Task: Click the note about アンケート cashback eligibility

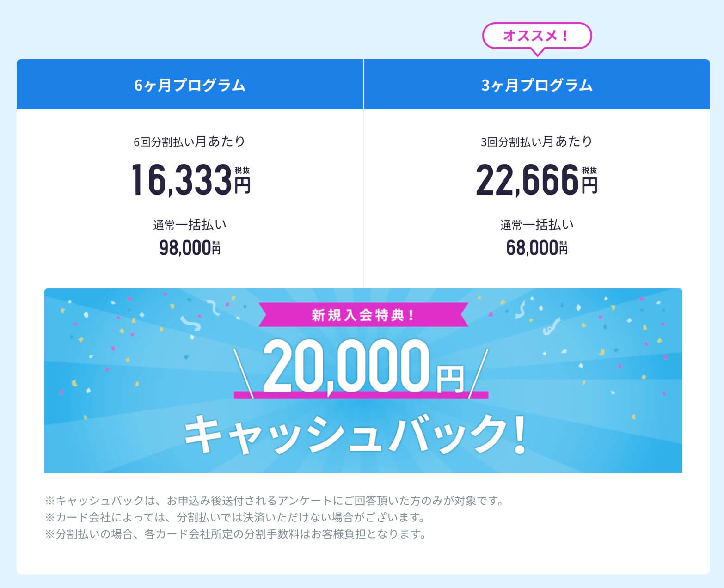Action: [x=274, y=501]
